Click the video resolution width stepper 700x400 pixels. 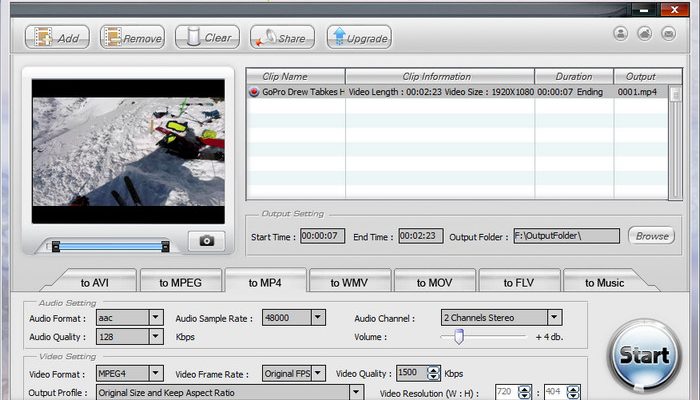[x=525, y=392]
